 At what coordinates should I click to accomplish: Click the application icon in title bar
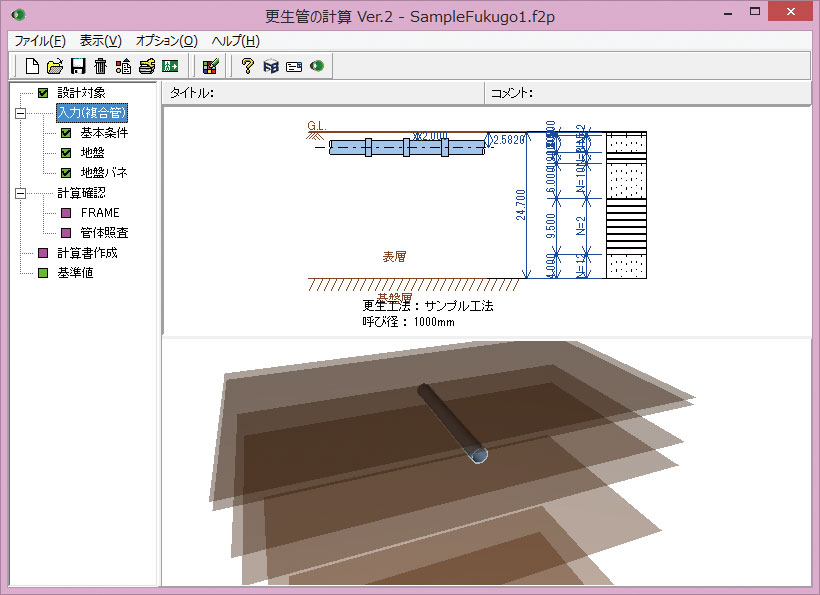click(x=18, y=15)
